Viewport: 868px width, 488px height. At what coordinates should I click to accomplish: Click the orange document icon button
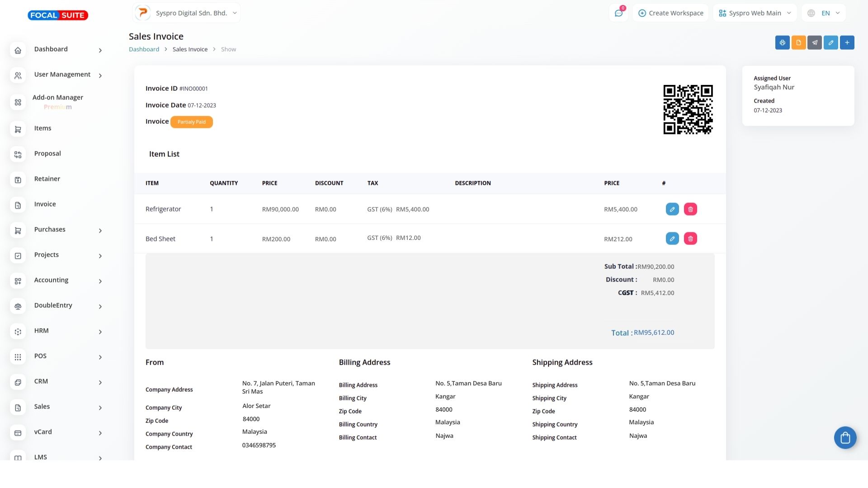coord(798,42)
